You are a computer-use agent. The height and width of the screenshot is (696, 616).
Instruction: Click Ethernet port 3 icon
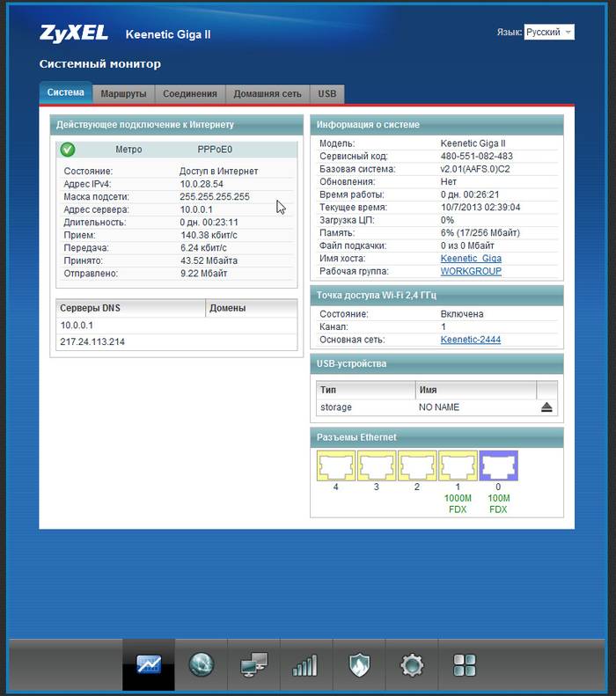point(377,465)
